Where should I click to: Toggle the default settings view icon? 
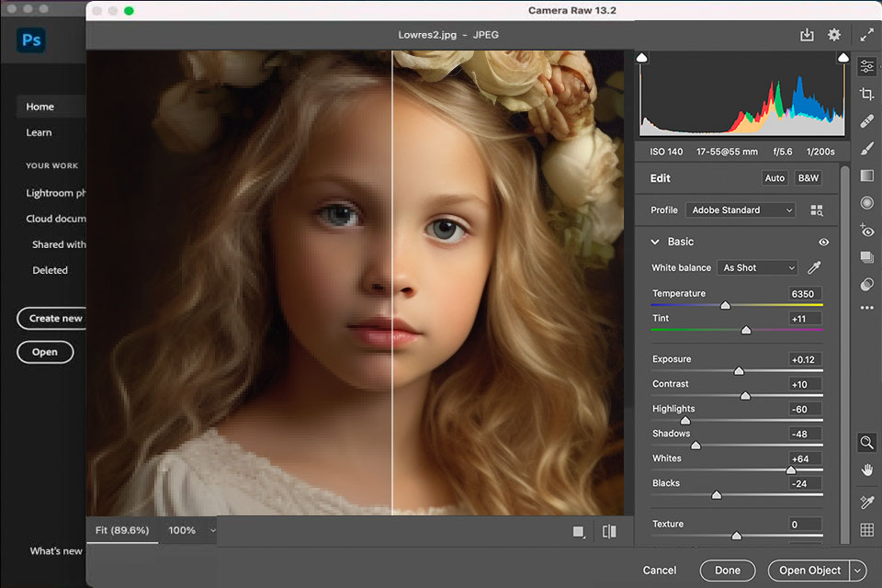pyautogui.click(x=579, y=532)
